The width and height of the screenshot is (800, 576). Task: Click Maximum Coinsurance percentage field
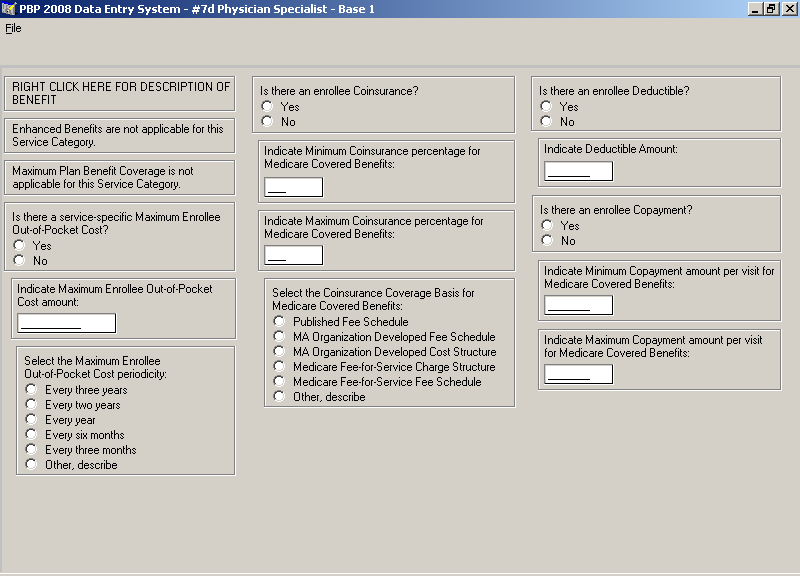tap(293, 255)
